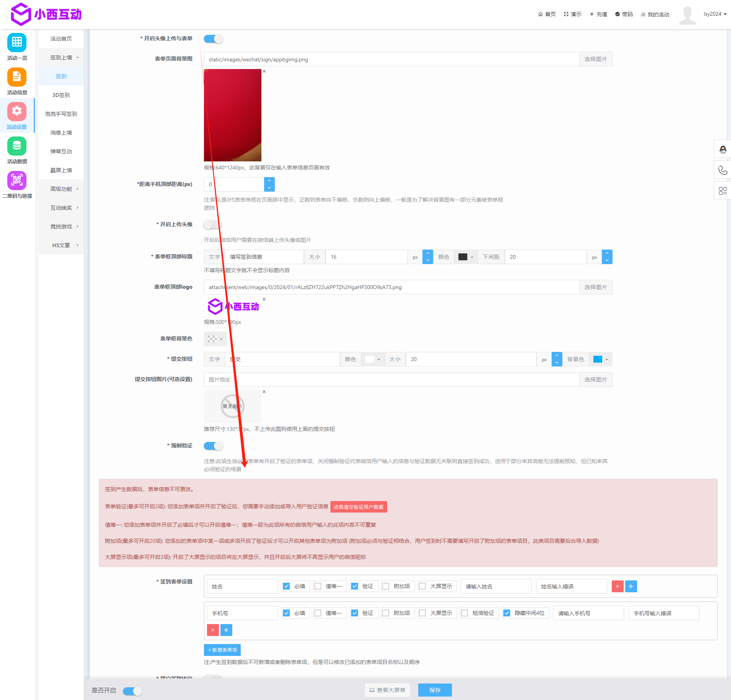Delete the 手机号 form row

pos(213,630)
